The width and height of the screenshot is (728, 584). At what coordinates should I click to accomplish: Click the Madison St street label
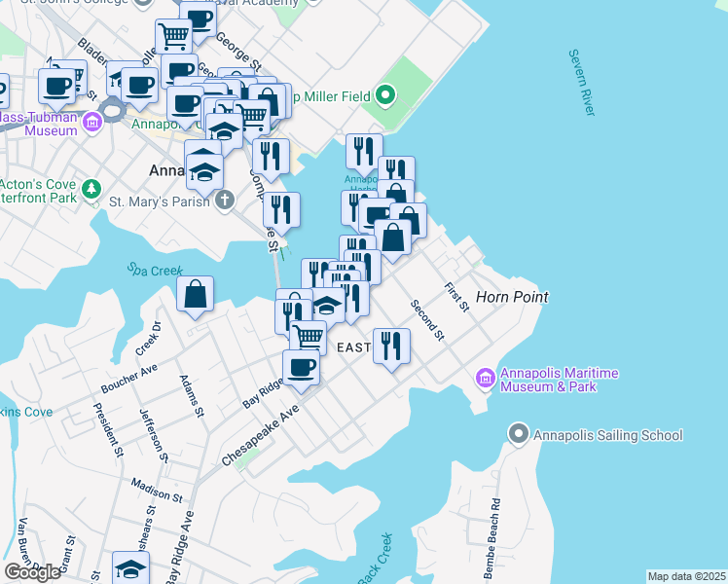pos(157,491)
